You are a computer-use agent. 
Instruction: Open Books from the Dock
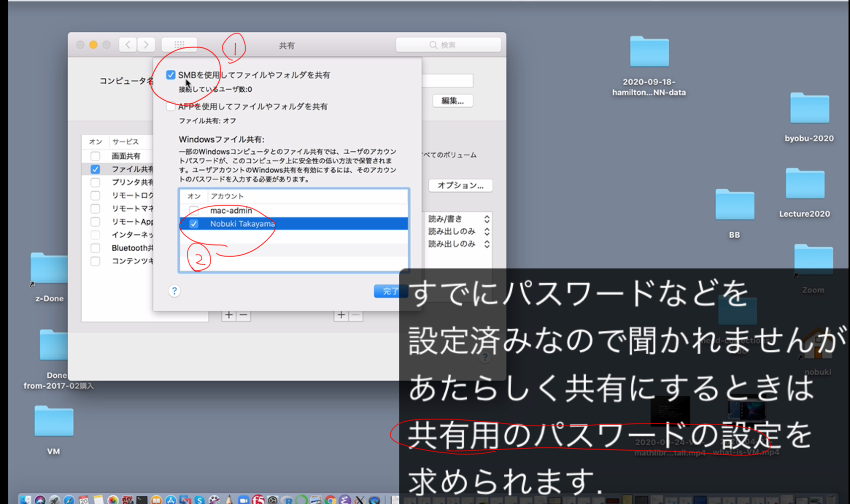point(156,500)
